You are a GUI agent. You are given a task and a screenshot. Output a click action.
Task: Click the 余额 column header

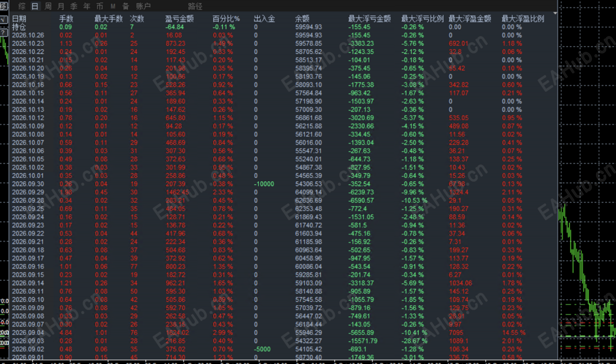[x=302, y=18]
